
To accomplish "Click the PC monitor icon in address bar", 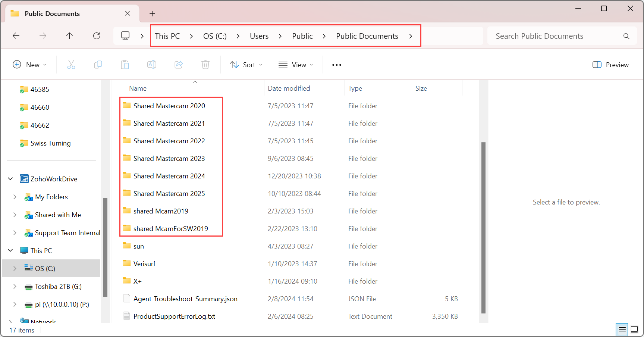I will (125, 36).
